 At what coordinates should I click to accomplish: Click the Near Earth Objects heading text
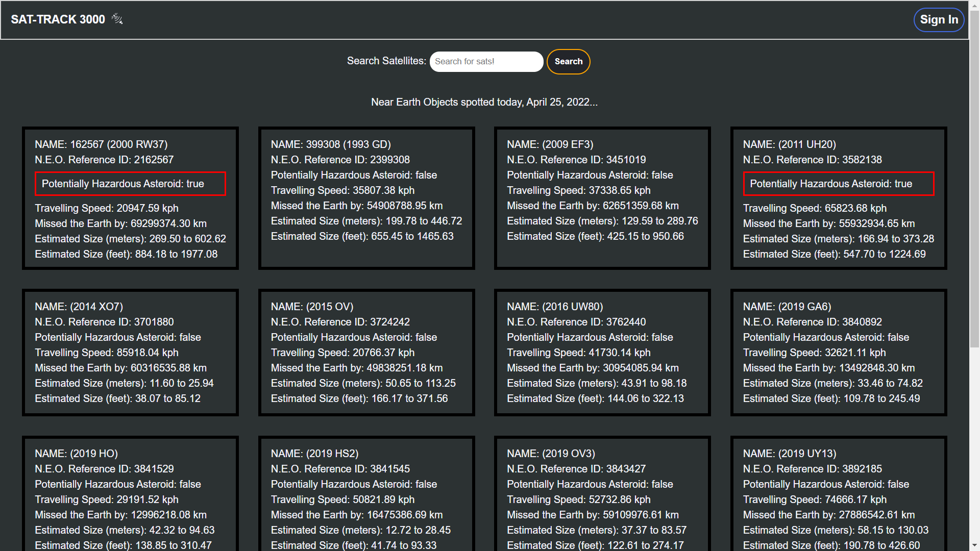click(483, 102)
